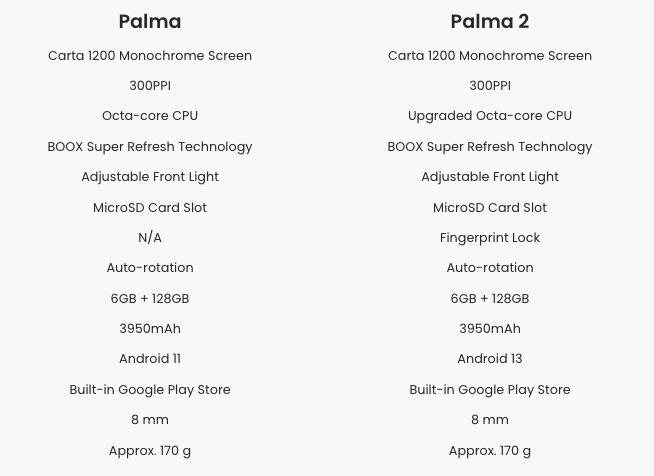This screenshot has width=654, height=476.
Task: Click "Carta 1200 Monochrome Screen" under Palma 2
Action: [490, 56]
